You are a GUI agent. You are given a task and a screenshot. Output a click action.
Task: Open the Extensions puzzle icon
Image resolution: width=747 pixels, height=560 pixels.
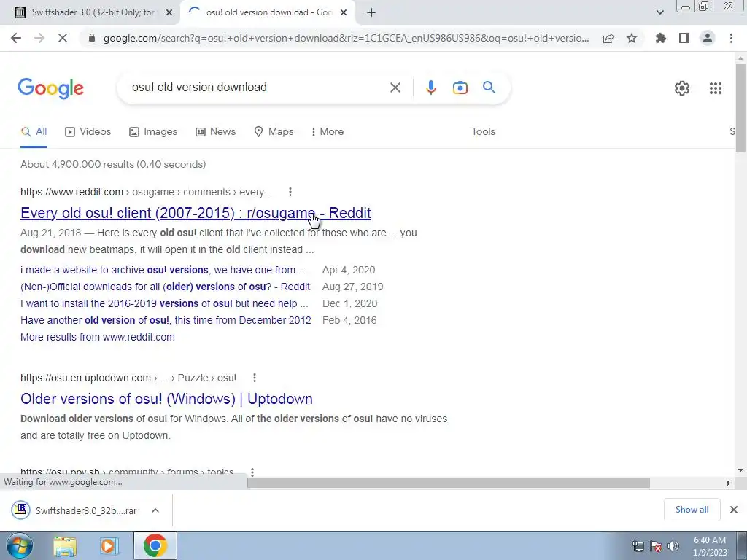pyautogui.click(x=661, y=38)
